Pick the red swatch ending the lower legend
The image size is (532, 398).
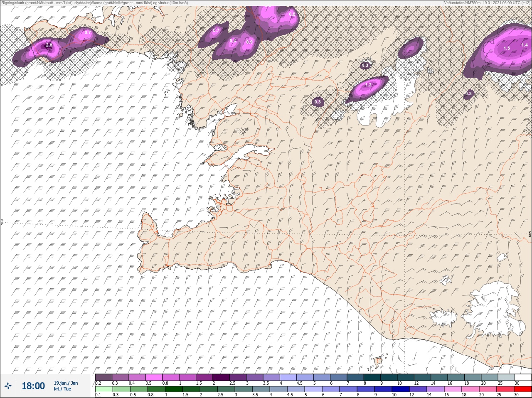tap(522, 389)
